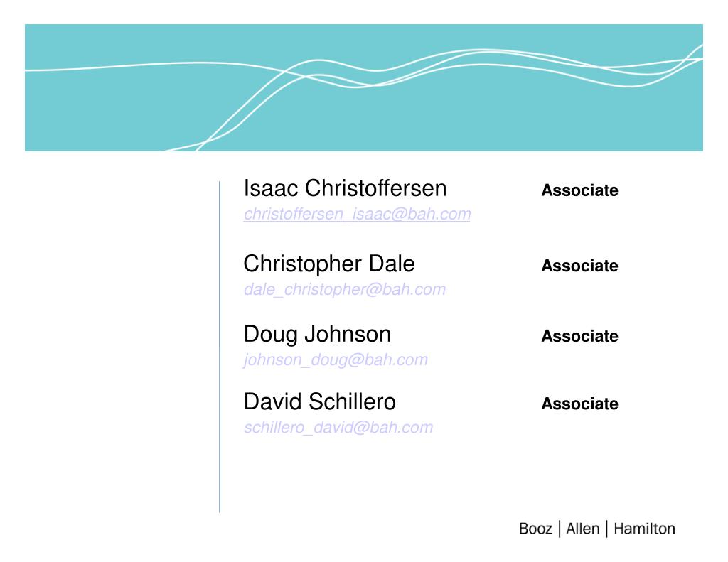
Task: Click Associate title beside Doug Johnson
Action: [x=579, y=336]
